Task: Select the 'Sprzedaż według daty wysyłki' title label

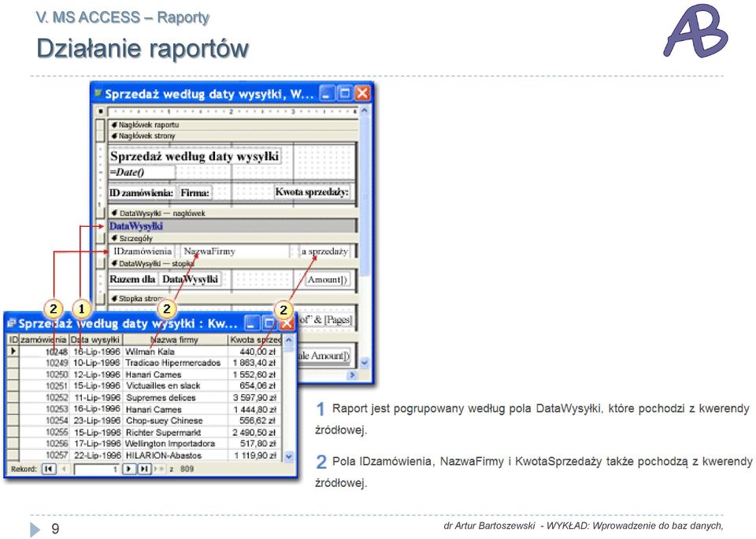Action: [195, 156]
